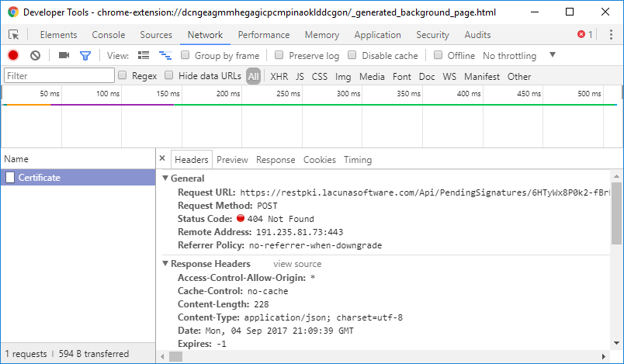Screen dimensions: 624x364
Task: Toggle the overview waterfall view icon
Action: coord(165,55)
